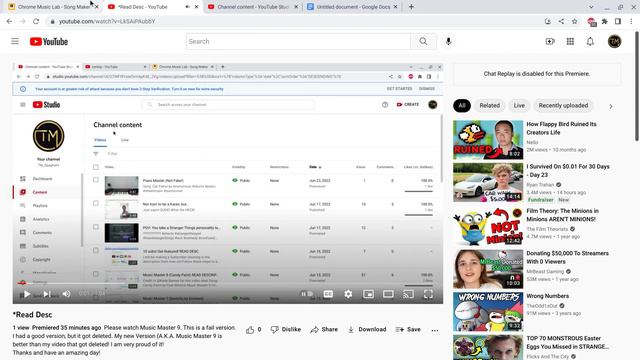The width and height of the screenshot is (640, 360).
Task: Click the Share button under the video
Action: [x=324, y=329]
